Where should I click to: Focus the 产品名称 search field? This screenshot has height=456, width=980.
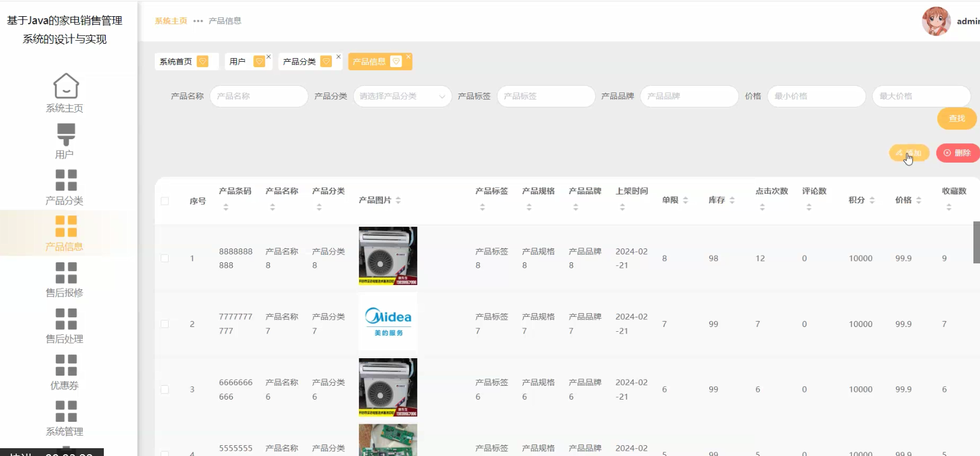[x=259, y=96]
